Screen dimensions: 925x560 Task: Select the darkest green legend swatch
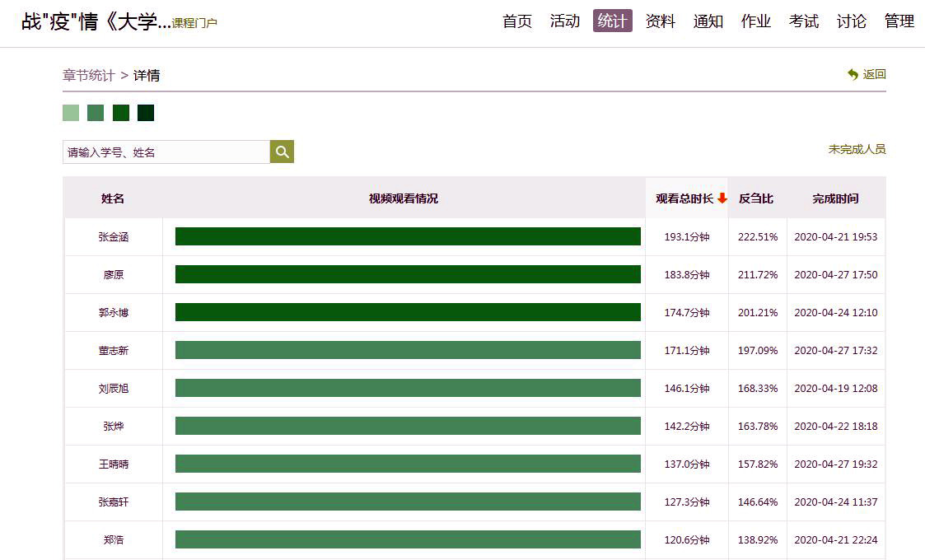146,113
